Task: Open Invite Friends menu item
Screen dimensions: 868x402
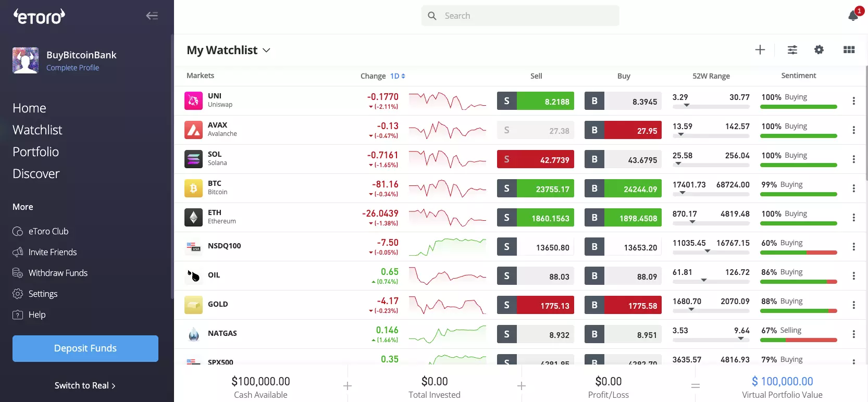Action: [45, 252]
